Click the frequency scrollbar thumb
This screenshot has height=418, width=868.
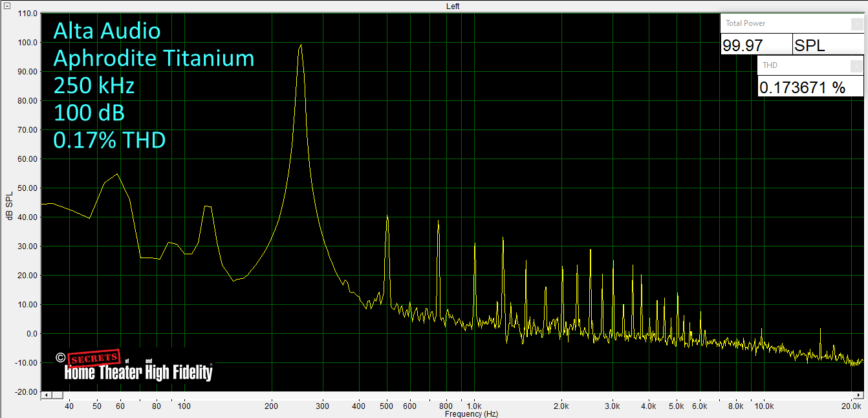click(x=57, y=395)
